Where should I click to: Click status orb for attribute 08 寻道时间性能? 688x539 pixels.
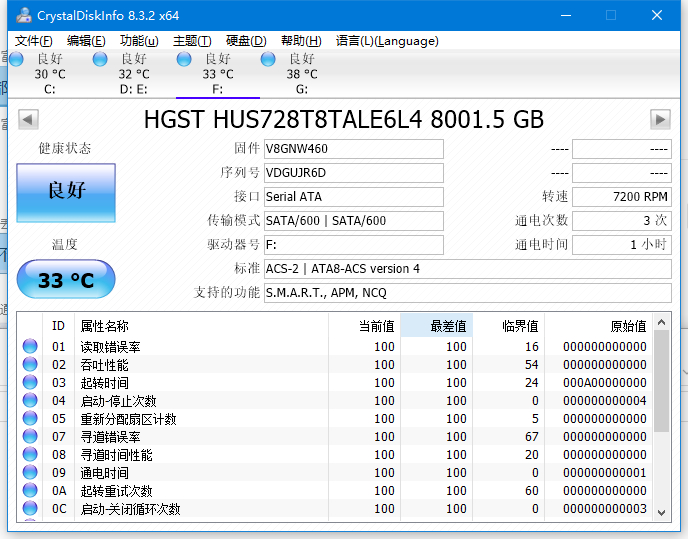point(30,454)
